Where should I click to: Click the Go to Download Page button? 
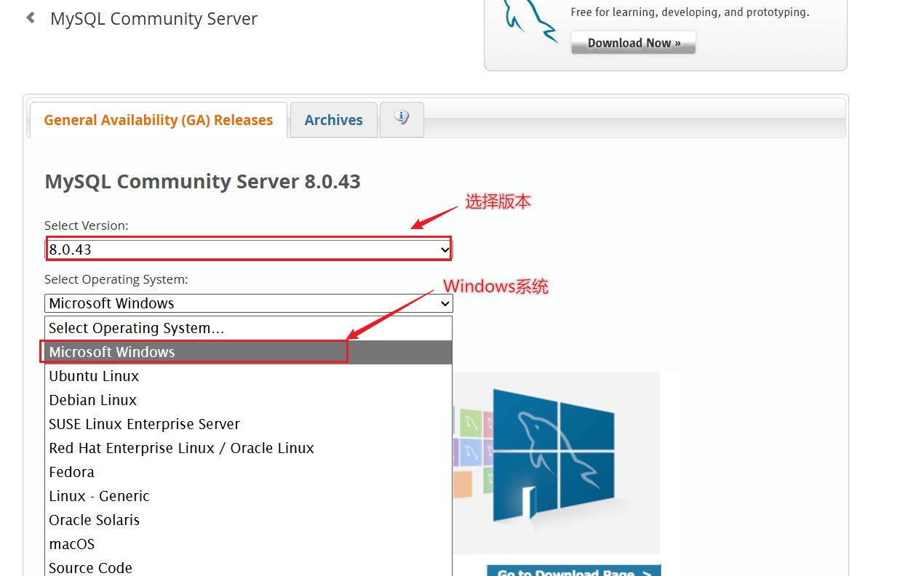coord(574,571)
